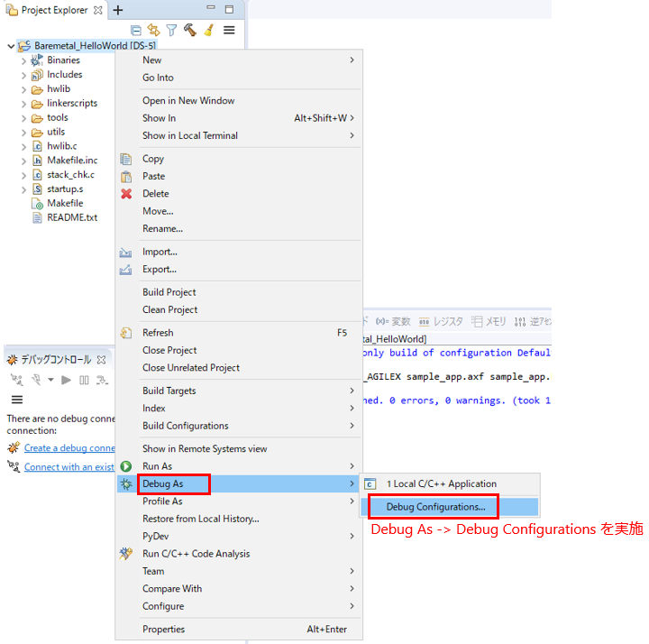Select README.txt in project tree
The width and height of the screenshot is (649, 644).
[x=71, y=217]
